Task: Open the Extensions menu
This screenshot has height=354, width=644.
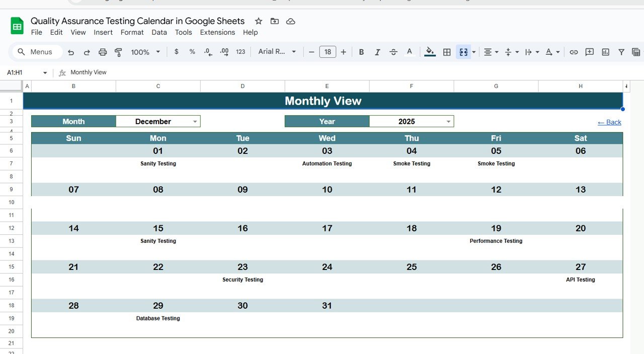Action: [x=217, y=32]
